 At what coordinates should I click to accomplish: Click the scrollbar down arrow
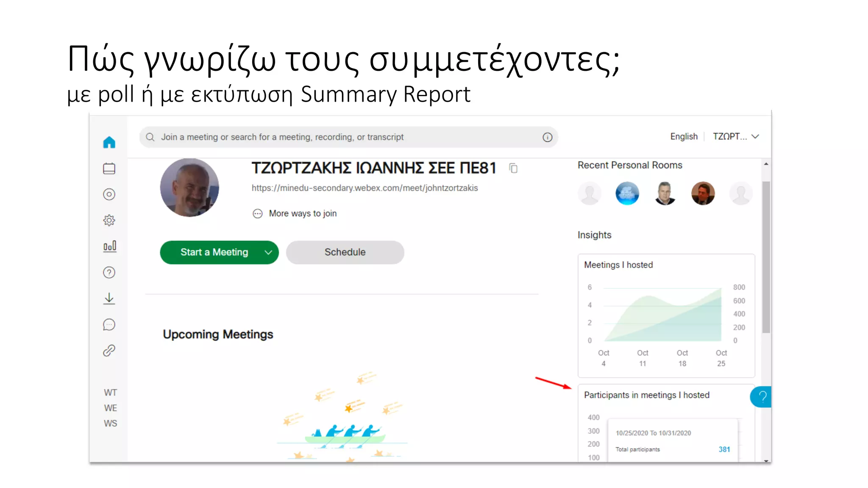(766, 460)
